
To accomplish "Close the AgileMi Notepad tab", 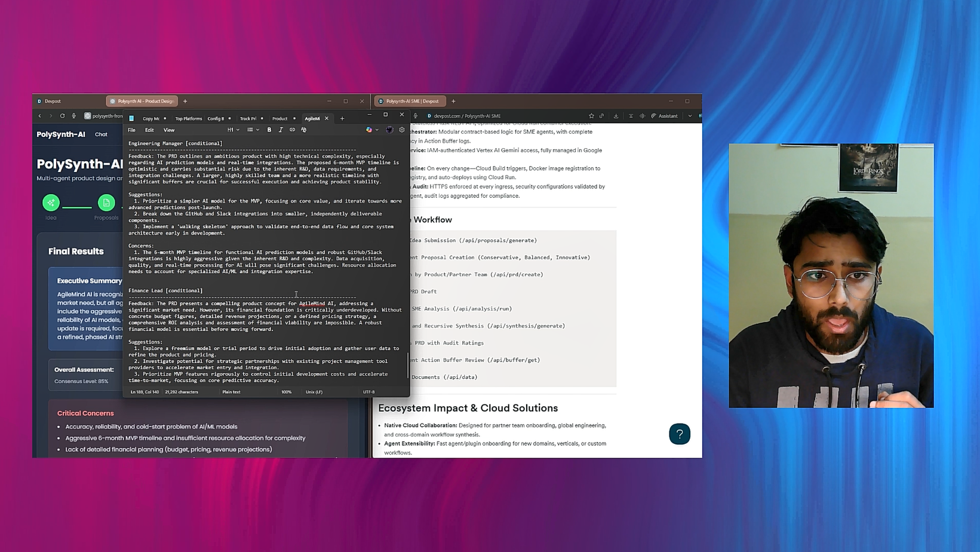I will [327, 118].
